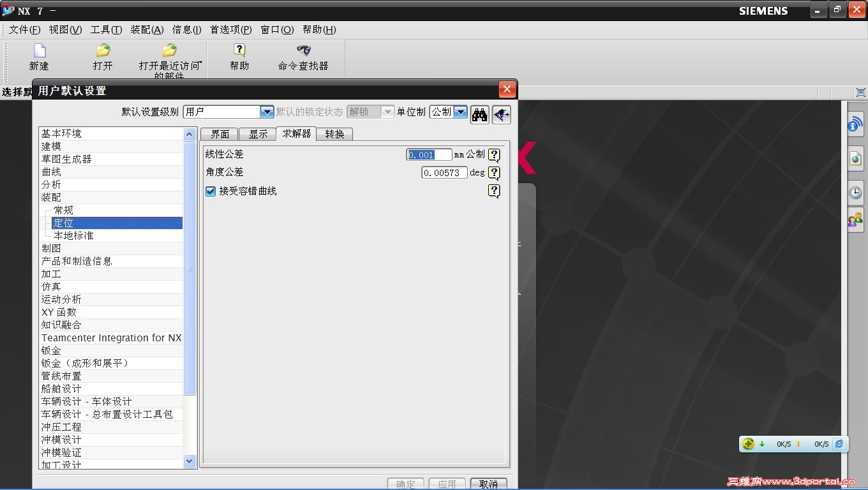Image resolution: width=868 pixels, height=490 pixels.
Task: Select 建模 in the category tree
Action: [52, 146]
